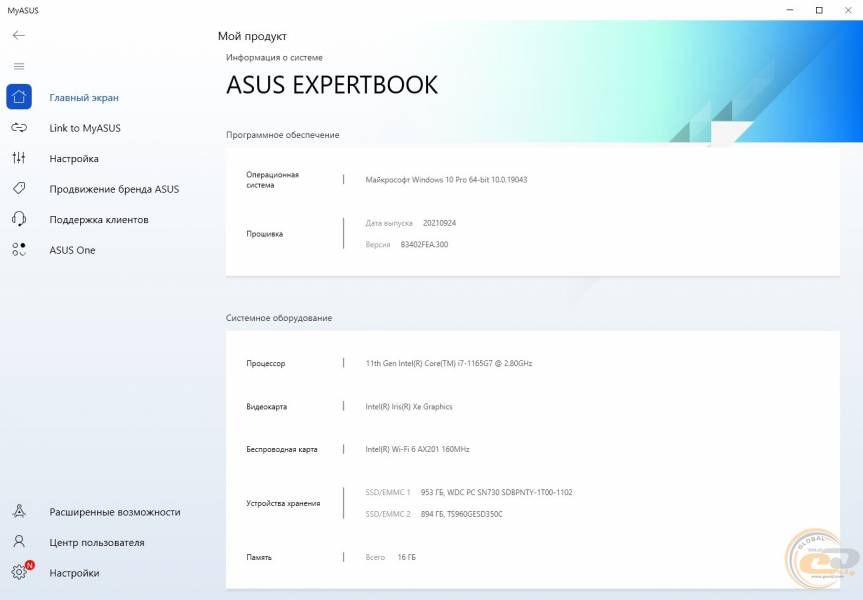Select the Настройка menu entry
The image size is (863, 600).
[x=74, y=159]
